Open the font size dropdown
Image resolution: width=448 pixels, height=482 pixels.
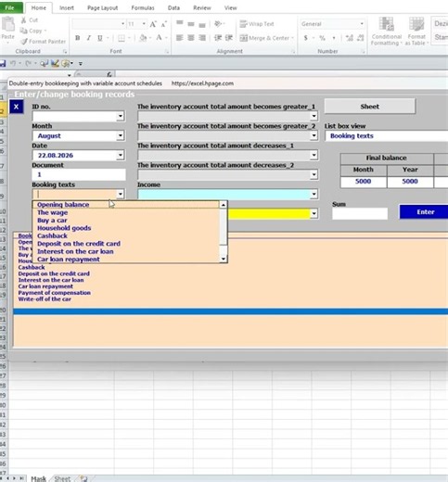[144, 24]
